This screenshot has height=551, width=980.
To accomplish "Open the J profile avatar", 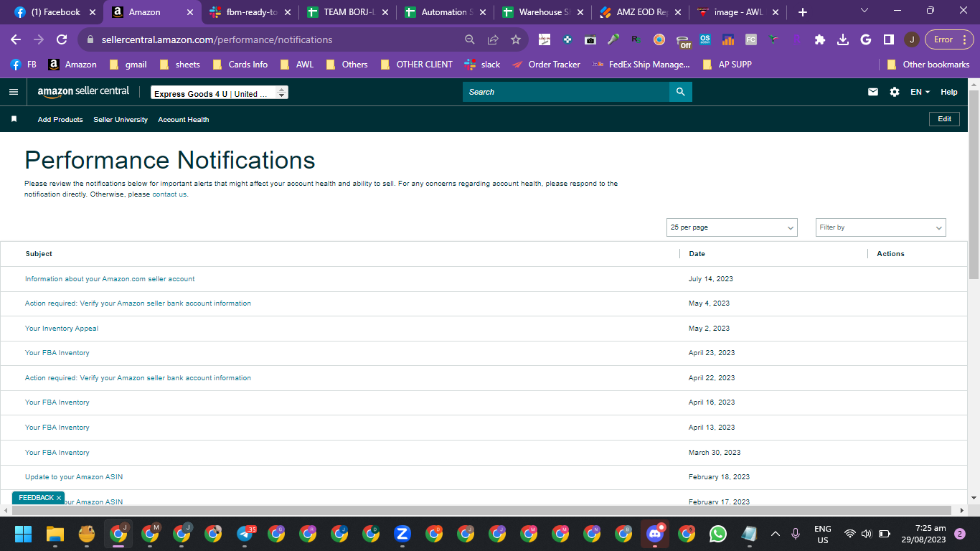I will coord(911,39).
